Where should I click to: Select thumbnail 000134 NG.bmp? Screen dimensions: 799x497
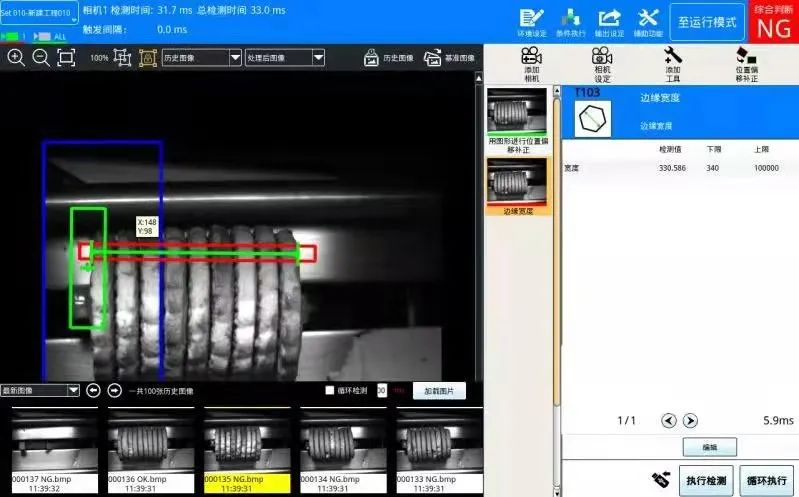pos(343,451)
